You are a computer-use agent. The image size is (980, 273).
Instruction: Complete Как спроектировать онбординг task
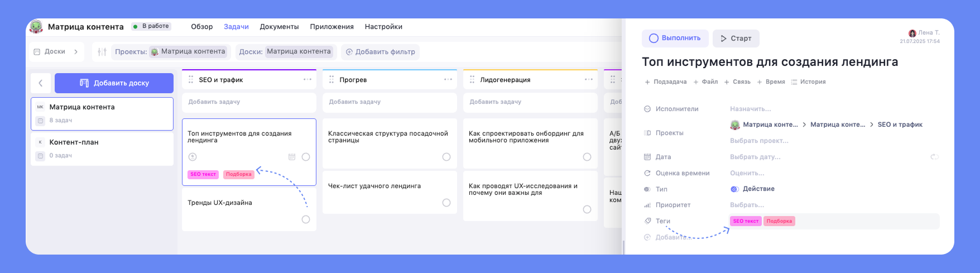pos(587,157)
